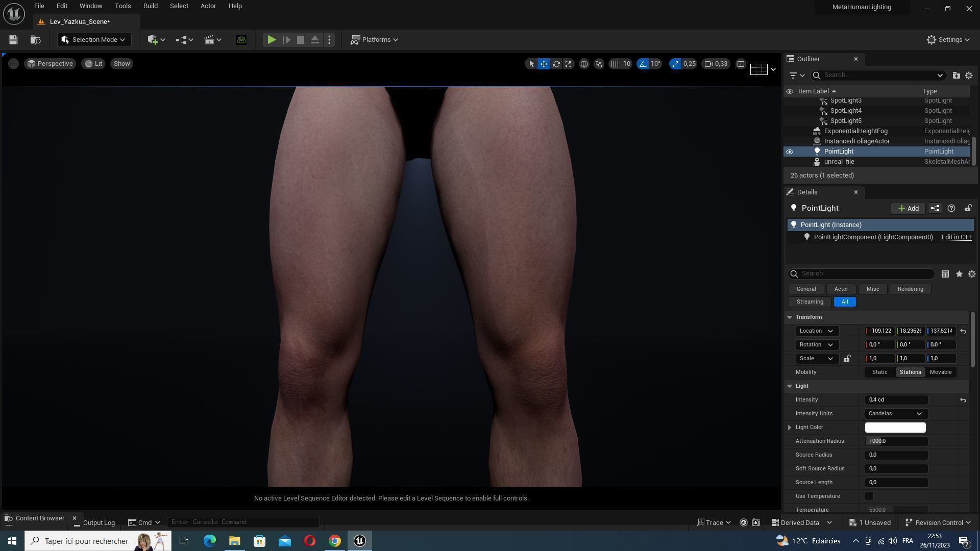The height and width of the screenshot is (551, 980).
Task: Click the Attenuation Radius value field
Action: (x=896, y=441)
